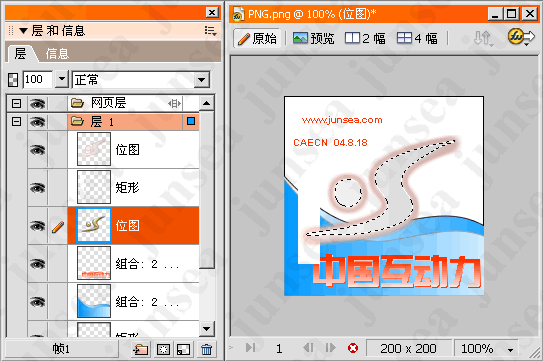Click the blue wave 組合 thumbnail
The image size is (543, 361).
(94, 301)
